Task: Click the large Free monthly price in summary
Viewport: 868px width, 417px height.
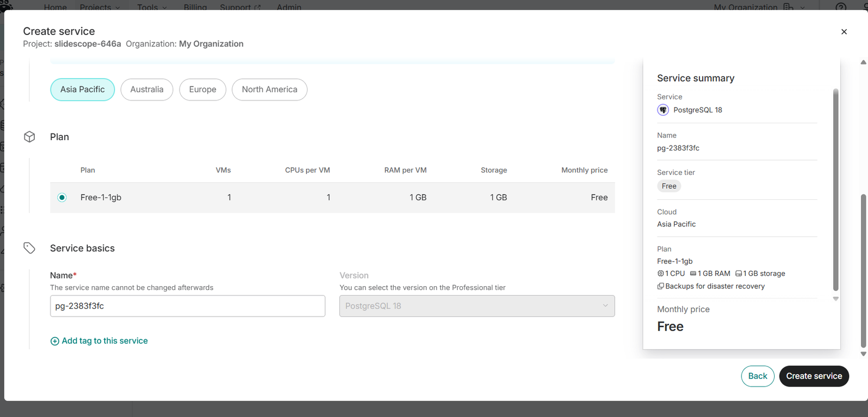Action: tap(670, 326)
